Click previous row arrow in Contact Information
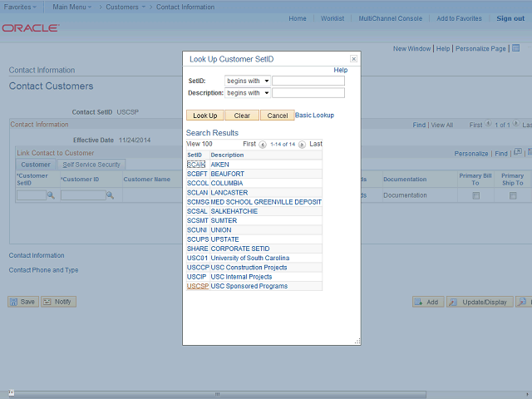Viewport: 532px width, 399px height. (x=488, y=124)
